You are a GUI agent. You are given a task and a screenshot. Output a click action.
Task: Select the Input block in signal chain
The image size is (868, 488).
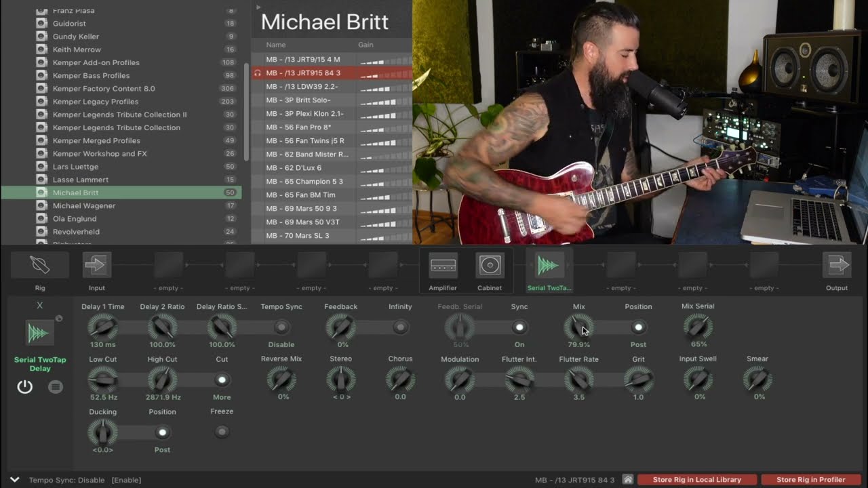click(97, 265)
